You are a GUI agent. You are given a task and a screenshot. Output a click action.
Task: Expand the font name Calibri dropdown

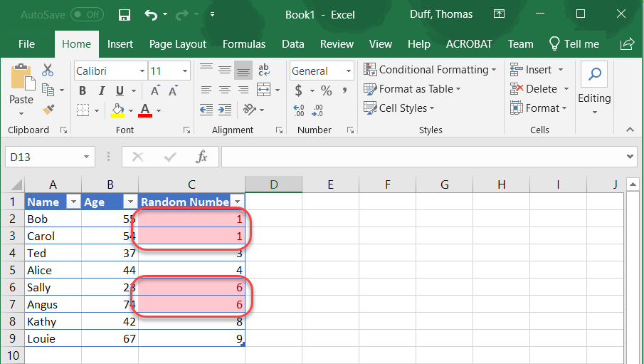click(140, 71)
